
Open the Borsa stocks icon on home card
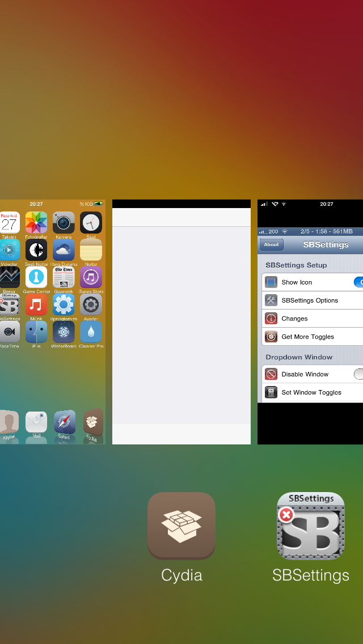9,277
